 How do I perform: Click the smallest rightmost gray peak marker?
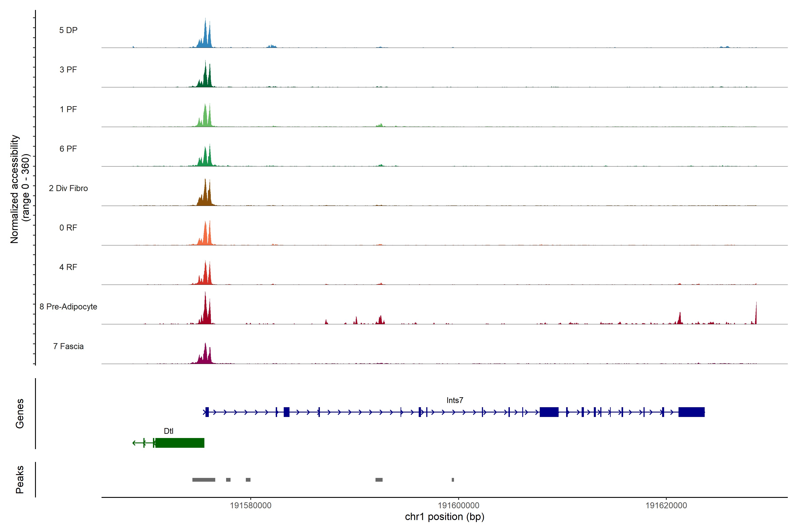(453, 480)
